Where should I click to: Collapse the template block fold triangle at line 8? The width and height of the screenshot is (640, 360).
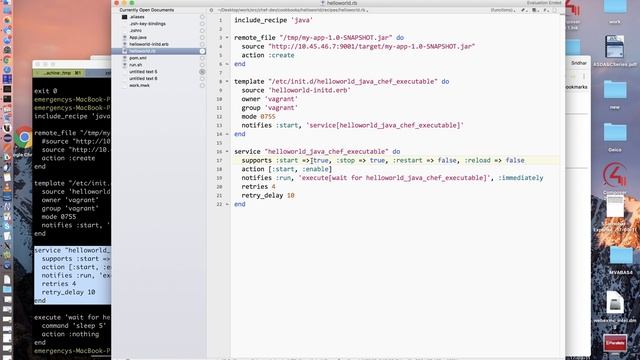(227, 82)
